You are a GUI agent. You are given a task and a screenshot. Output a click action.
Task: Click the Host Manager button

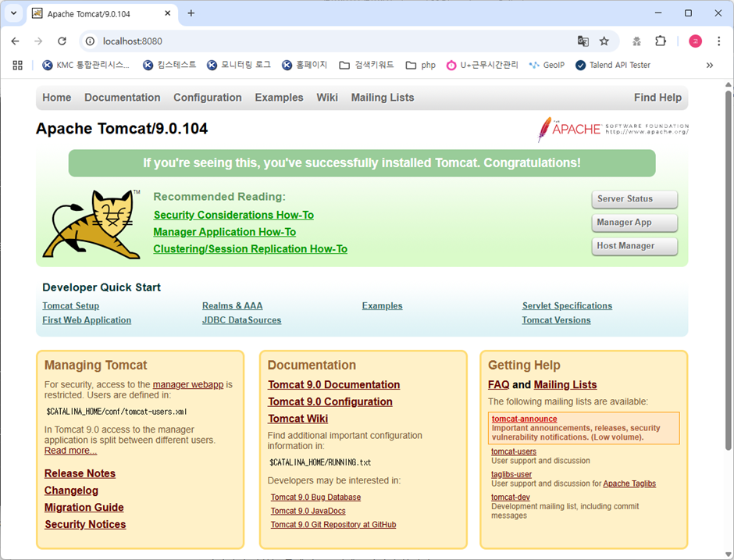point(634,246)
